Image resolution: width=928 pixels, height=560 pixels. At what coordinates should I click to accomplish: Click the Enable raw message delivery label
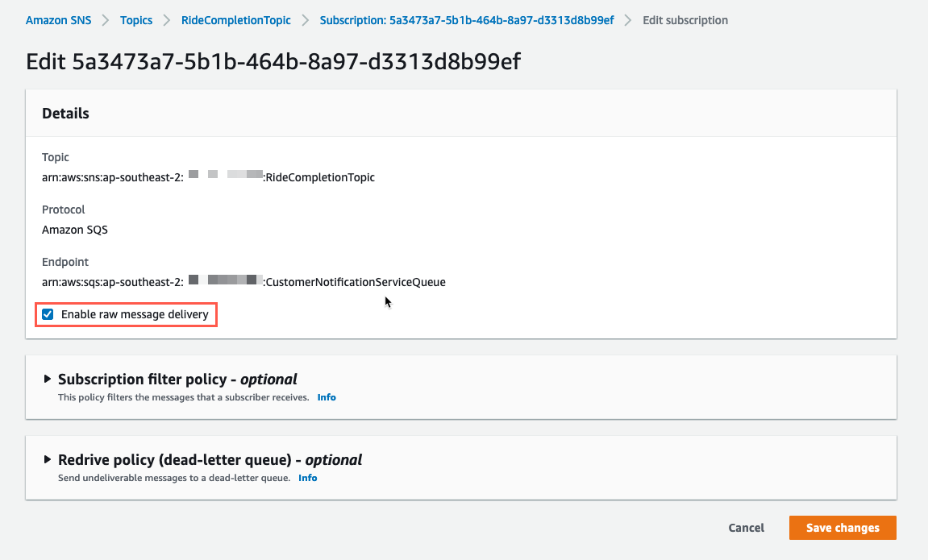point(135,314)
